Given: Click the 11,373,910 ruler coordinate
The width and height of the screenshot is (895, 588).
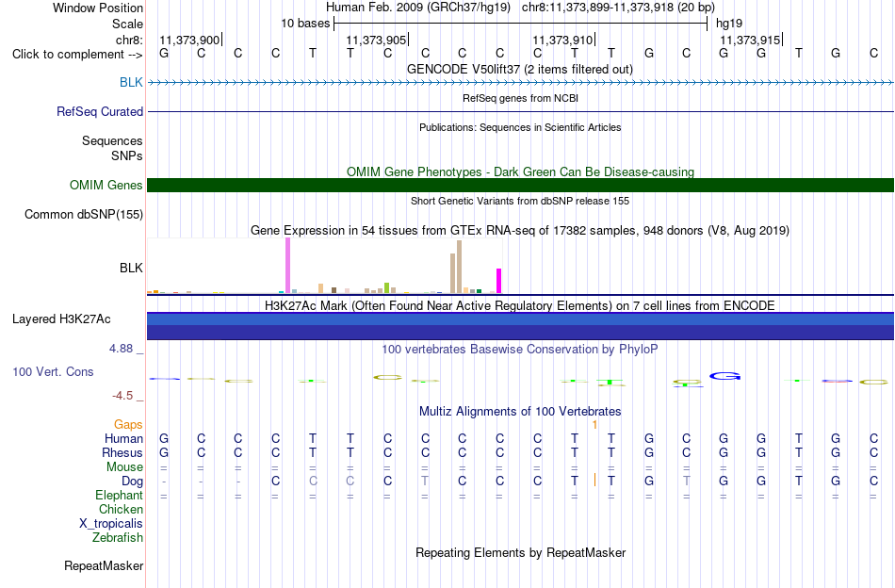Looking at the screenshot, I should pyautogui.click(x=562, y=40).
